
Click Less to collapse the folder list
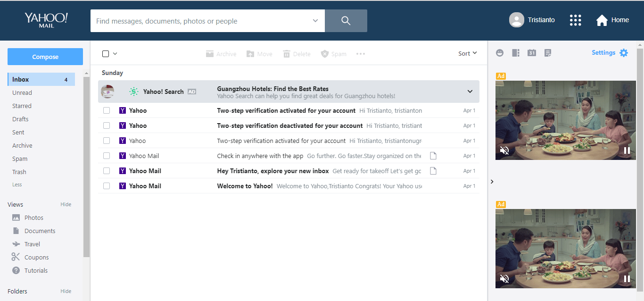17,184
